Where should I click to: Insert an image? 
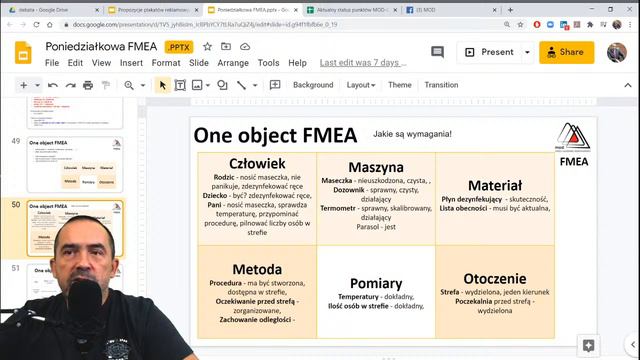click(x=197, y=85)
